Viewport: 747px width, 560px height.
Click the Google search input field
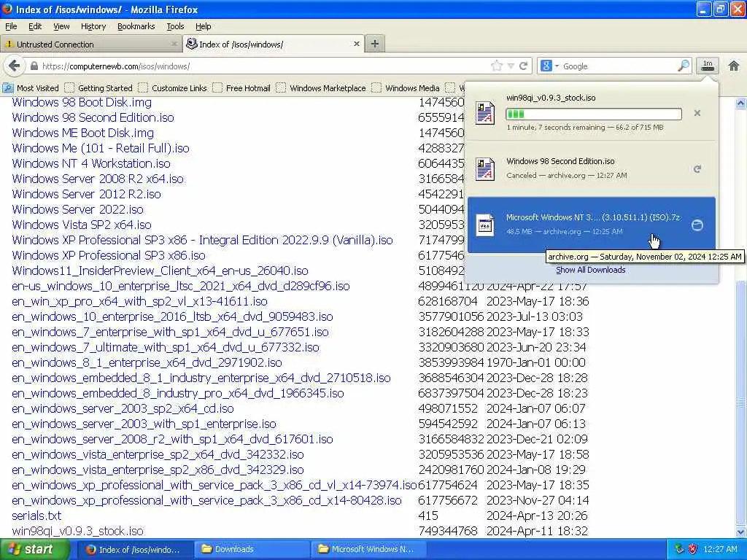click(x=619, y=66)
